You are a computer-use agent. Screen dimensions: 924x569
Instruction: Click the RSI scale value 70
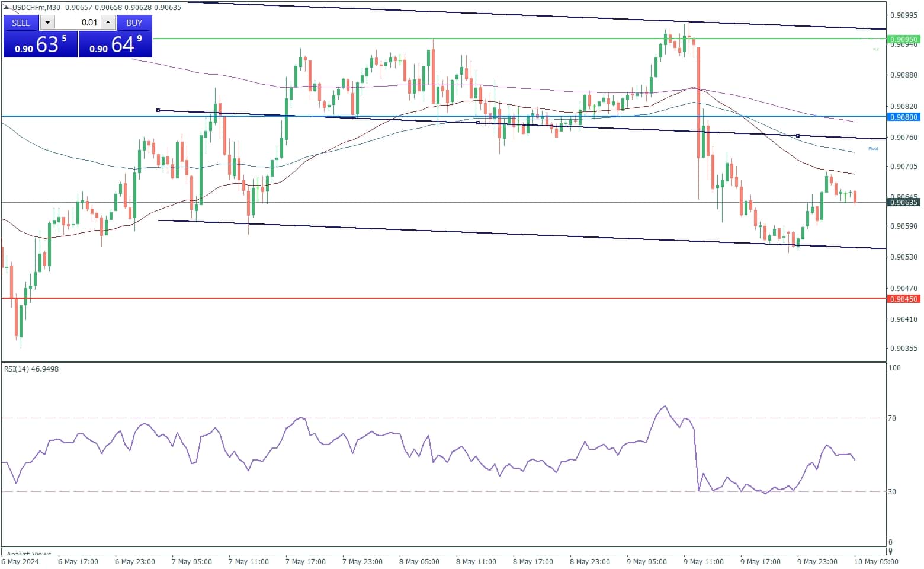(x=892, y=418)
